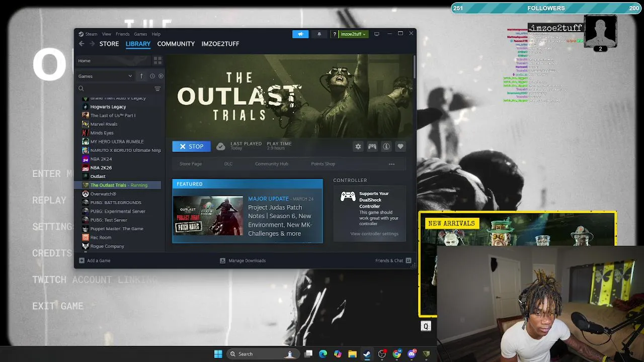Open the Community Hub link

[272, 164]
